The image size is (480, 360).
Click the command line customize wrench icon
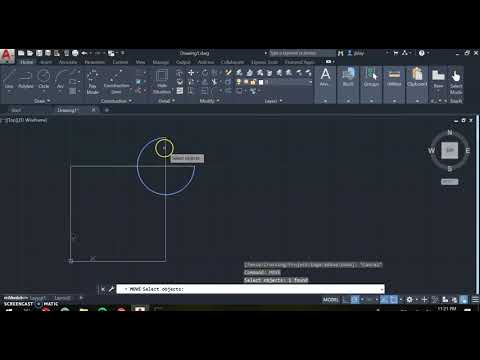point(111,289)
